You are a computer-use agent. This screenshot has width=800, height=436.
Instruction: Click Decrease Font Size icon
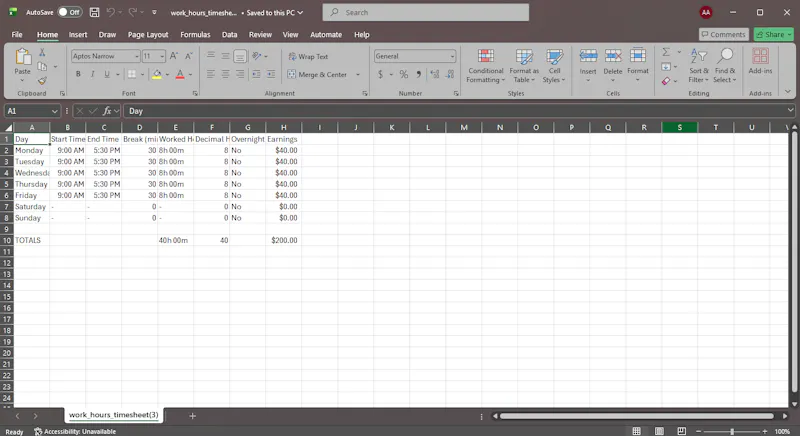(188, 56)
